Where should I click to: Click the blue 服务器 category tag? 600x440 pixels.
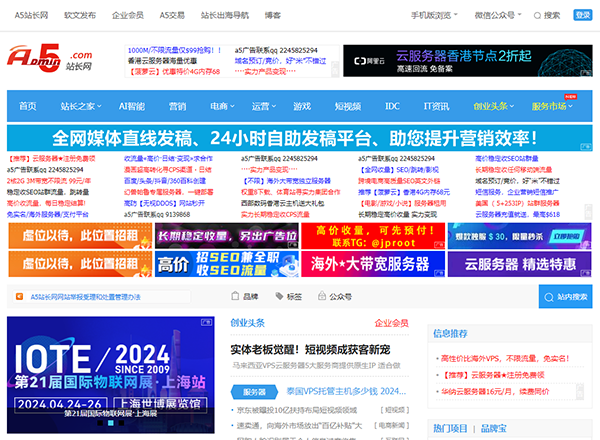(x=254, y=392)
